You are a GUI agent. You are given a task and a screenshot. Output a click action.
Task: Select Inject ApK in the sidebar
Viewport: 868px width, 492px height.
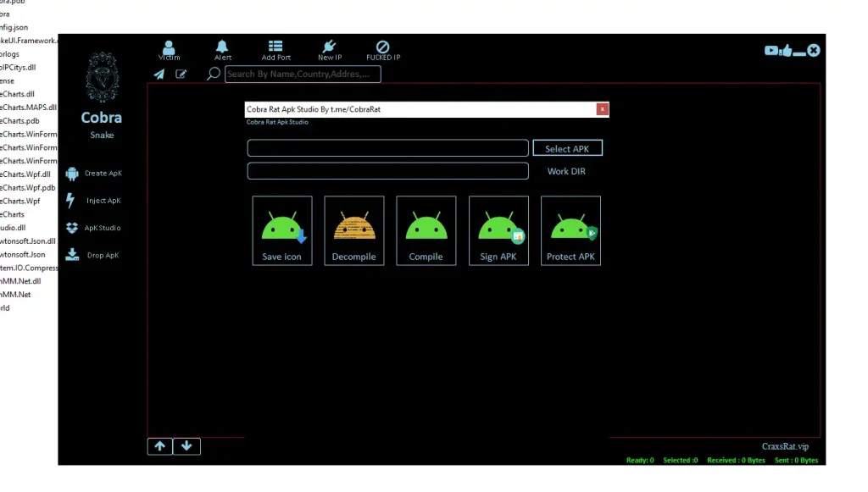[x=94, y=201]
